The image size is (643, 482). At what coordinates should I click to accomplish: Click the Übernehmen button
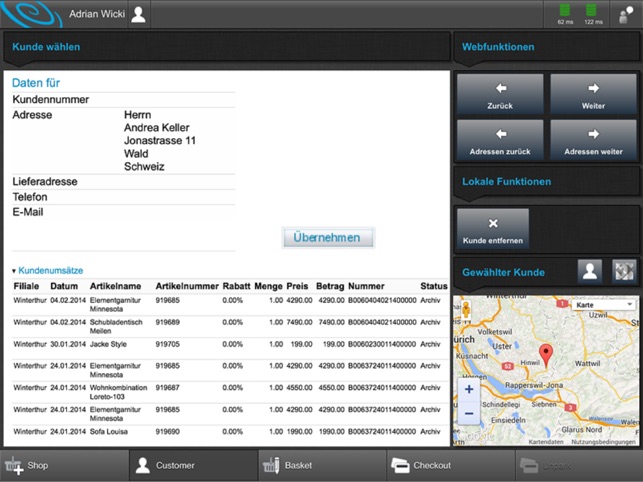pyautogui.click(x=327, y=238)
